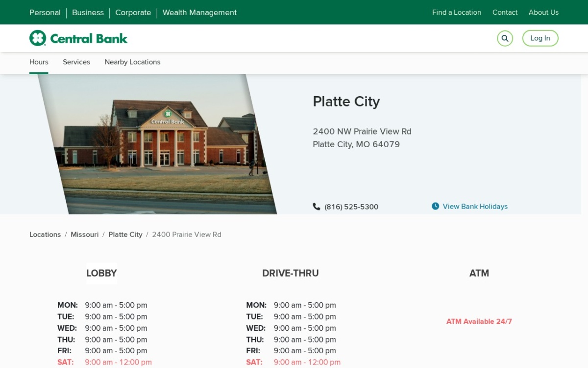
Task: Click the DRIVE-THRU hours heading
Action: click(x=291, y=273)
